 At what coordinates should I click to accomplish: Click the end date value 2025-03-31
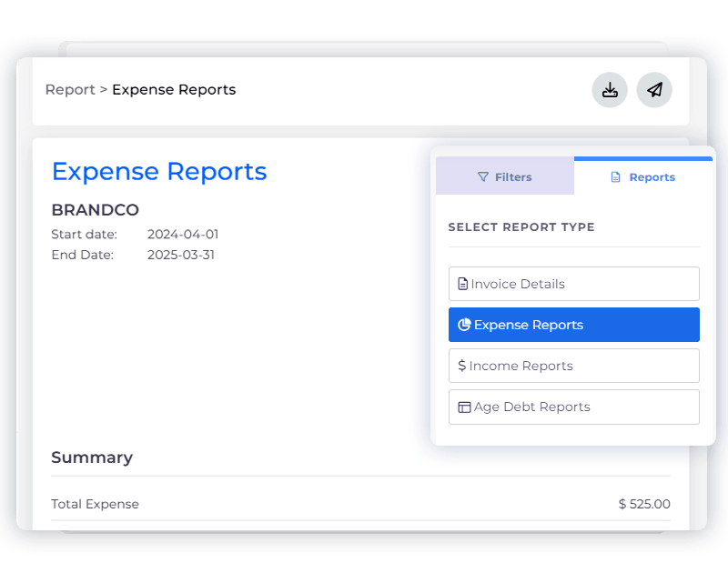183,255
